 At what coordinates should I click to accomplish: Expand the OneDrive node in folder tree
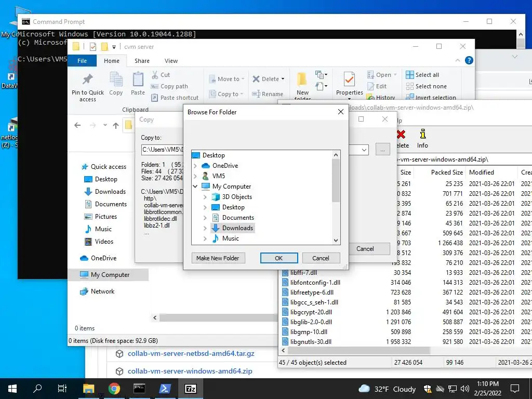(195, 166)
